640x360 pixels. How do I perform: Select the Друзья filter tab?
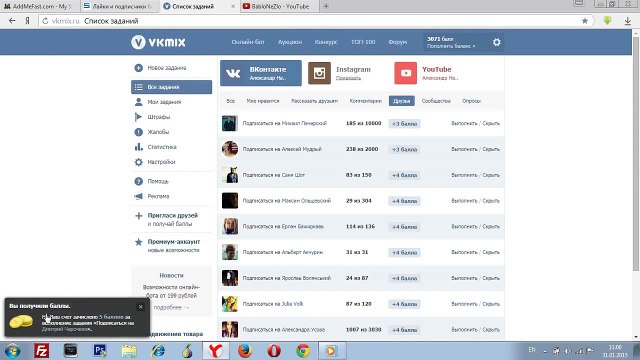[x=402, y=101]
